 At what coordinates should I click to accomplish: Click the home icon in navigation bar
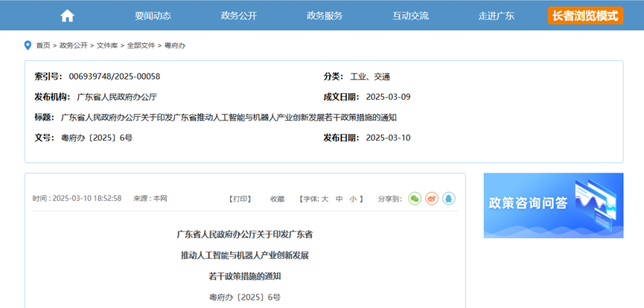click(67, 16)
